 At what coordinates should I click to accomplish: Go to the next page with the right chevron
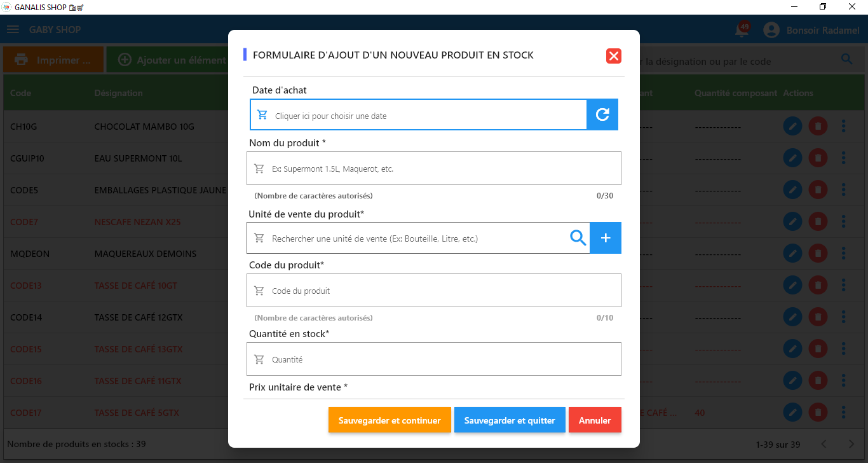tap(851, 444)
